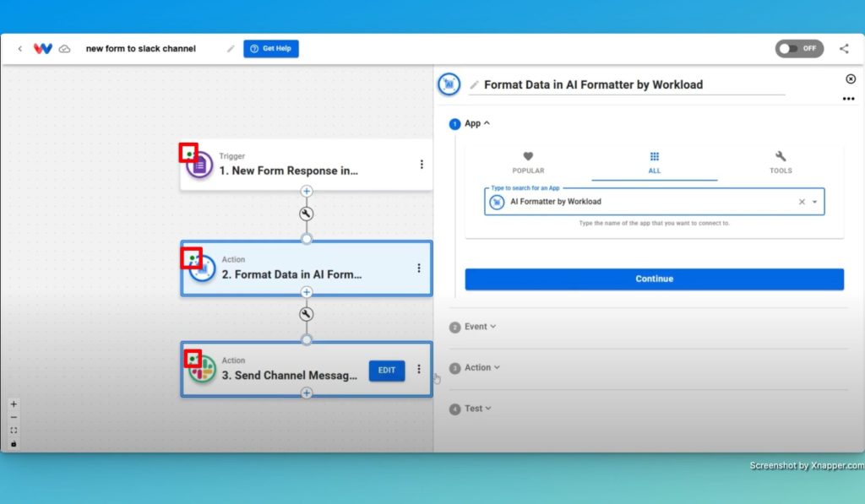Click wrench tool between steps 1 and 2

click(x=306, y=214)
